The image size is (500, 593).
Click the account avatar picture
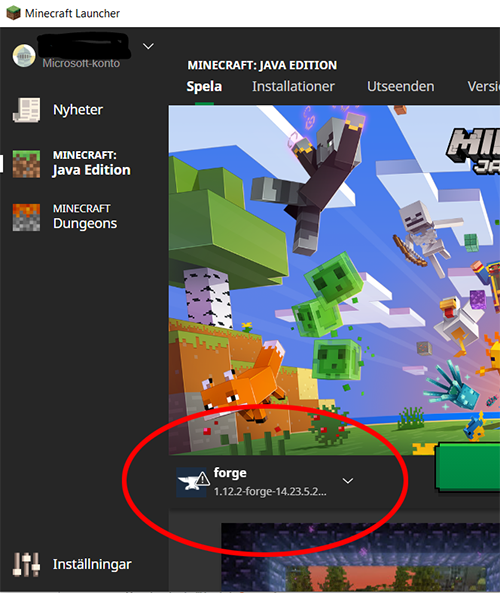24,56
